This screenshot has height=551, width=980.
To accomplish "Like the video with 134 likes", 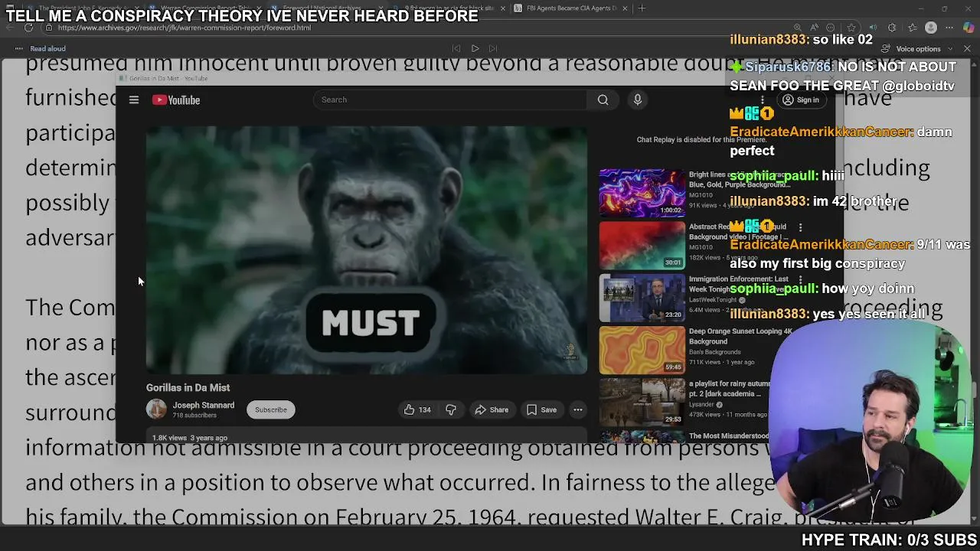I will 417,409.
